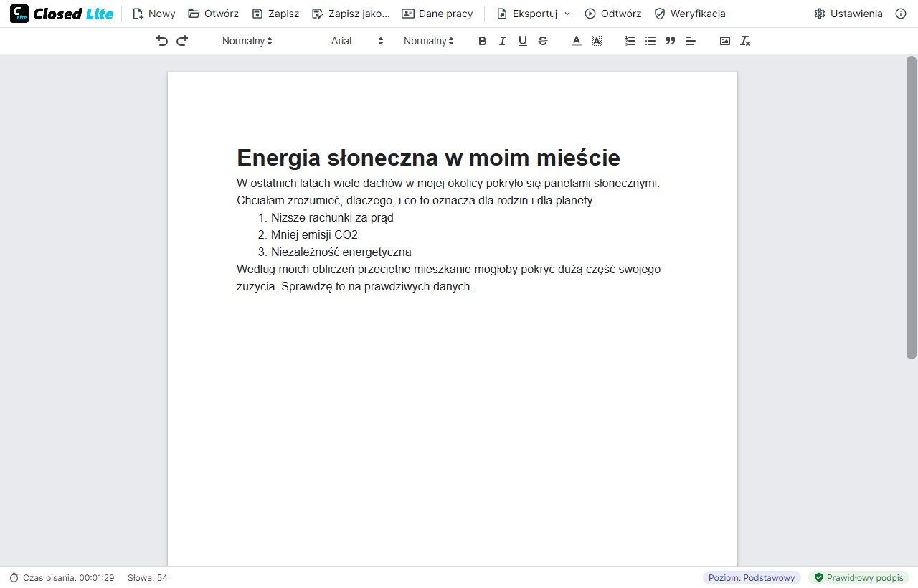Click the Czas pisania timer
This screenshot has height=588, width=918.
point(62,578)
